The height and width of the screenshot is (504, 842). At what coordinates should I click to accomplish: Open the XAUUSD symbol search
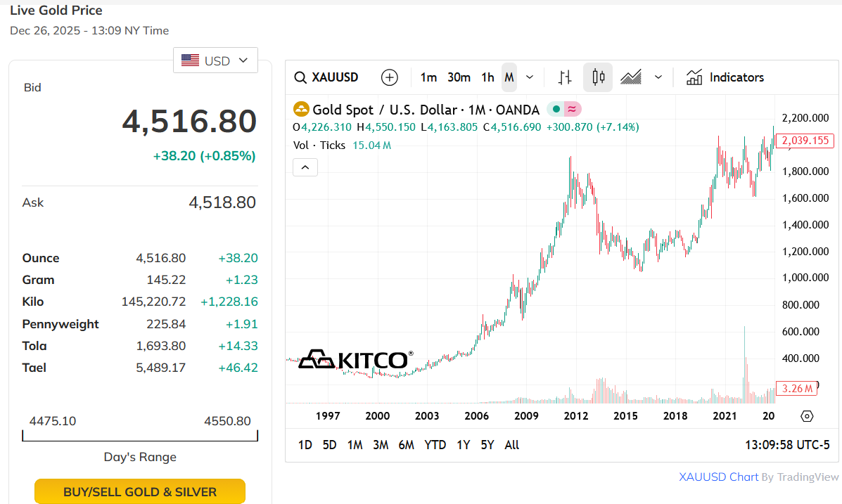tap(326, 77)
